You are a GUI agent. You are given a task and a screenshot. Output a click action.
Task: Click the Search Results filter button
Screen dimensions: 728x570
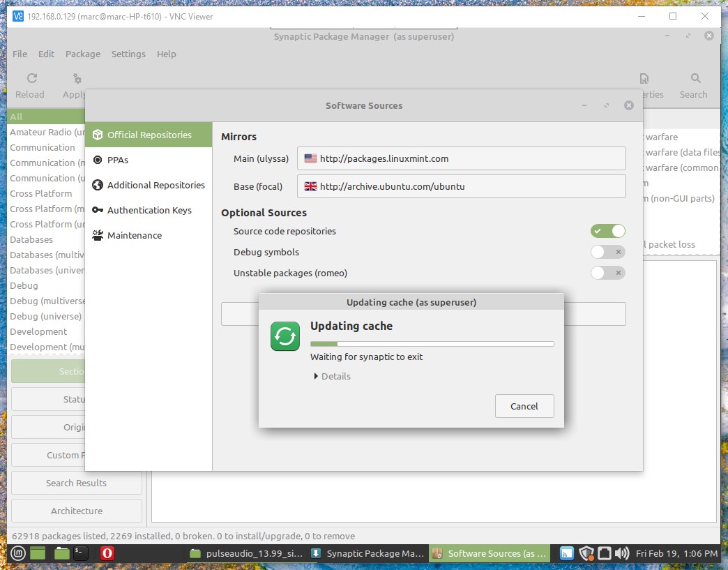[x=77, y=483]
